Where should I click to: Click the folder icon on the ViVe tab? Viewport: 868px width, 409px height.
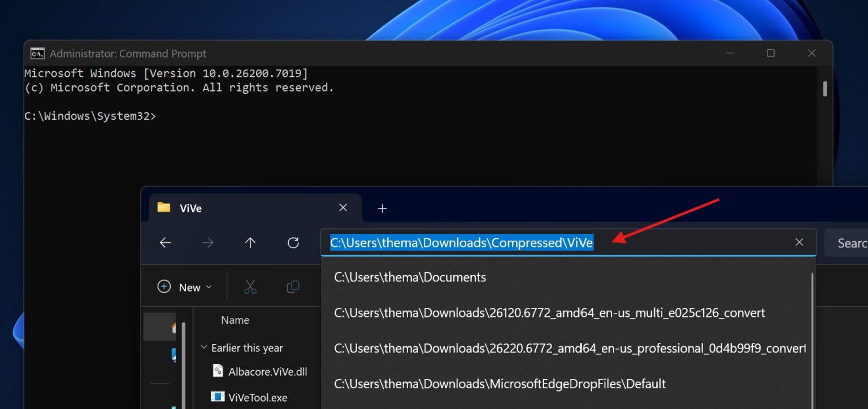163,208
